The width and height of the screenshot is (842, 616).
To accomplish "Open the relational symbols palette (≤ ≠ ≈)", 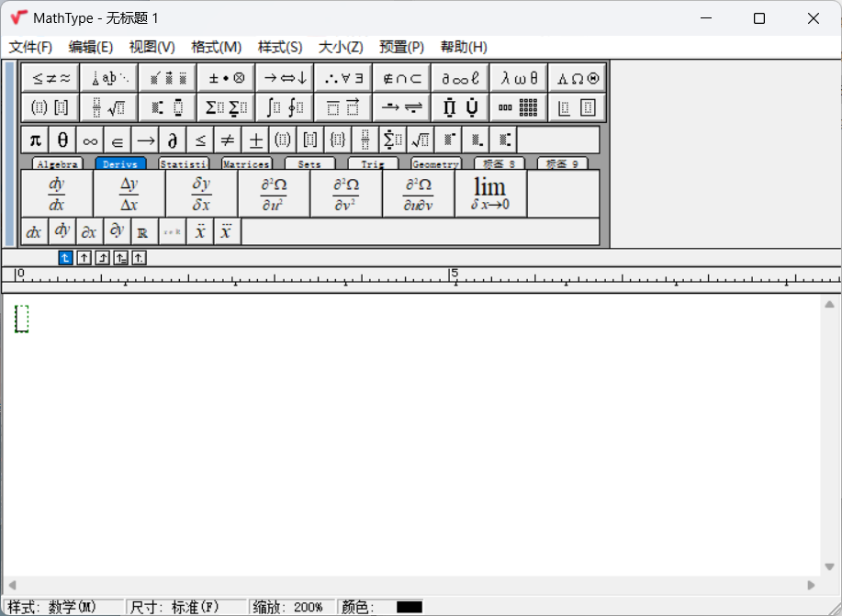I will click(51, 78).
